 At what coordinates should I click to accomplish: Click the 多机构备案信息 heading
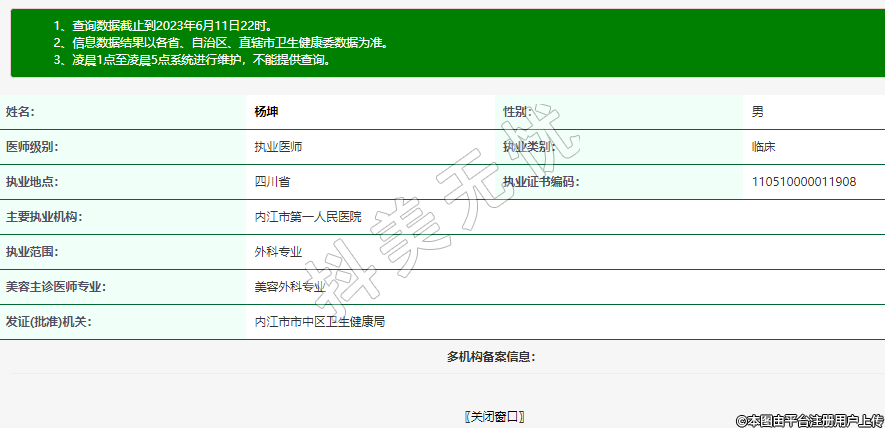491,357
